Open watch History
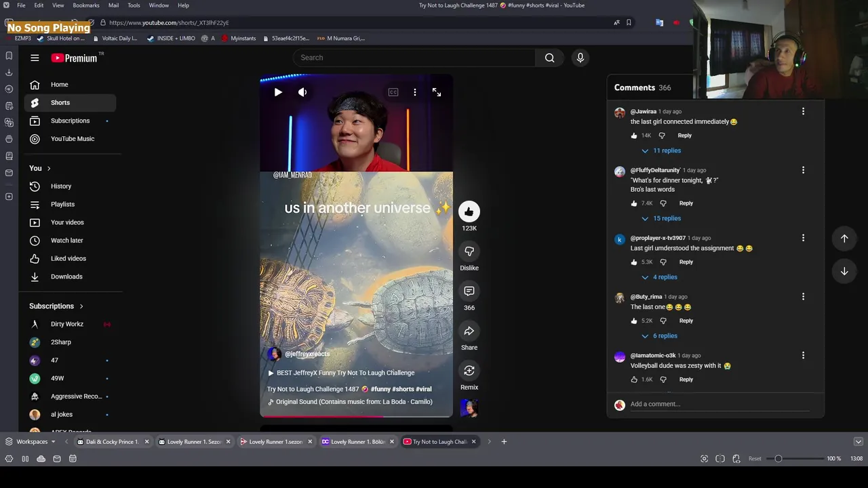868x488 pixels. pyautogui.click(x=70, y=186)
